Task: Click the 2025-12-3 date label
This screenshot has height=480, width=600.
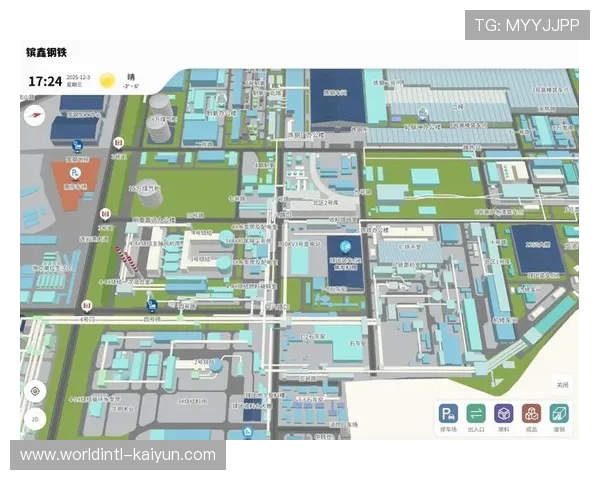Action: tap(77, 76)
